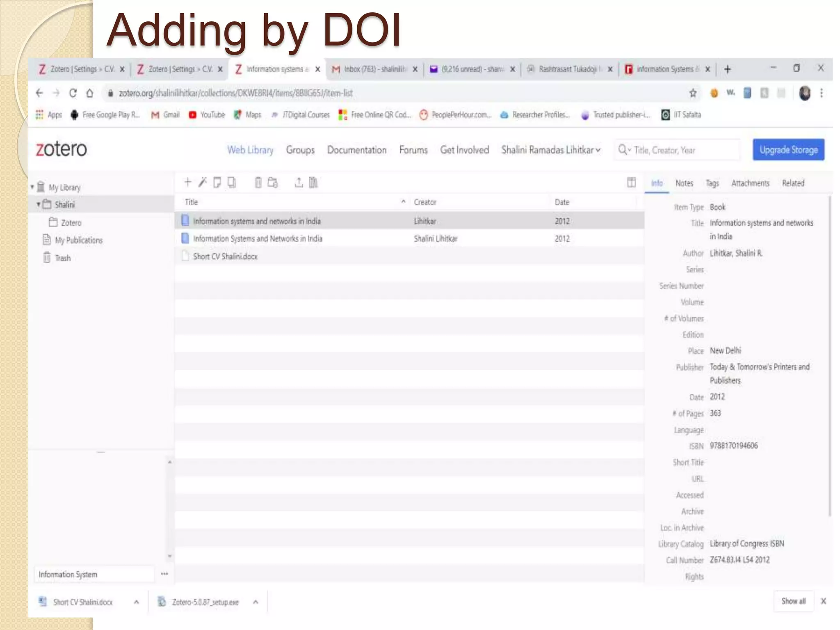Switch to Inbox (763) Gmail tab

375,69
